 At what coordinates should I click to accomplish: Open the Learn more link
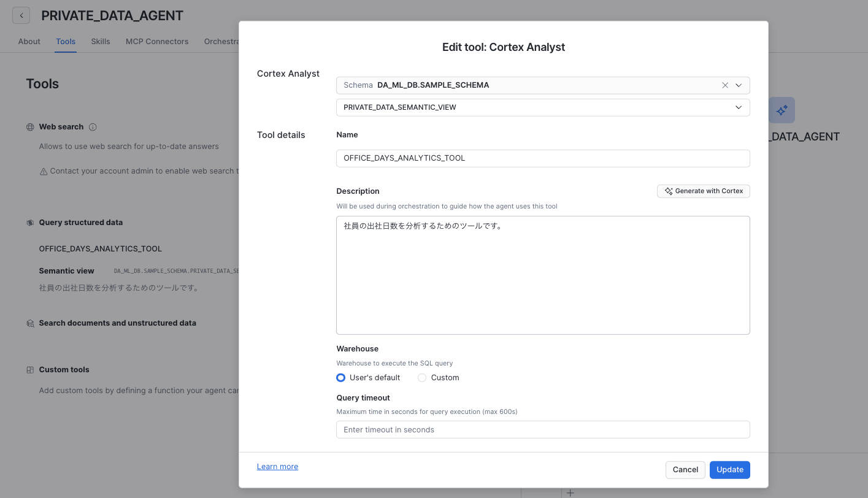tap(277, 467)
